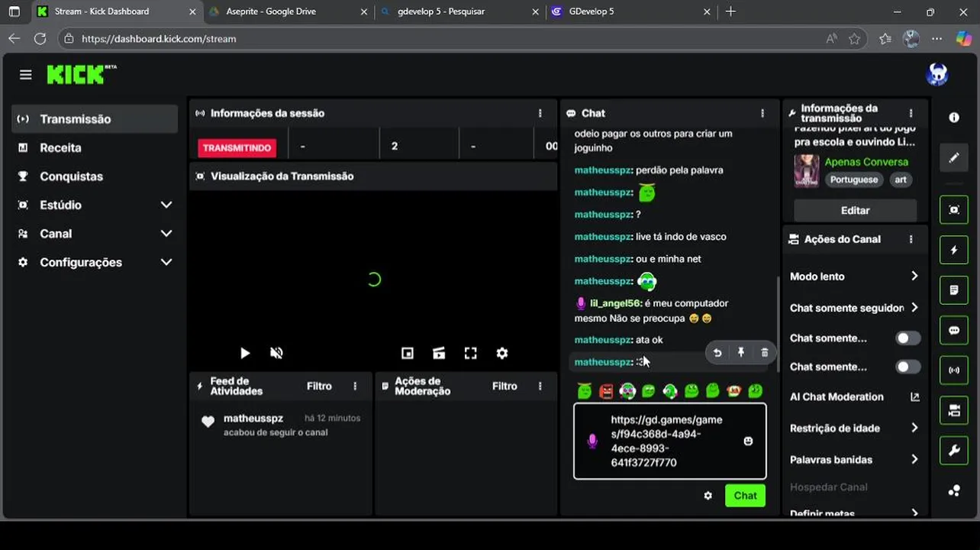
Task: Open chat settings gear next to Chat button
Action: coord(708,496)
